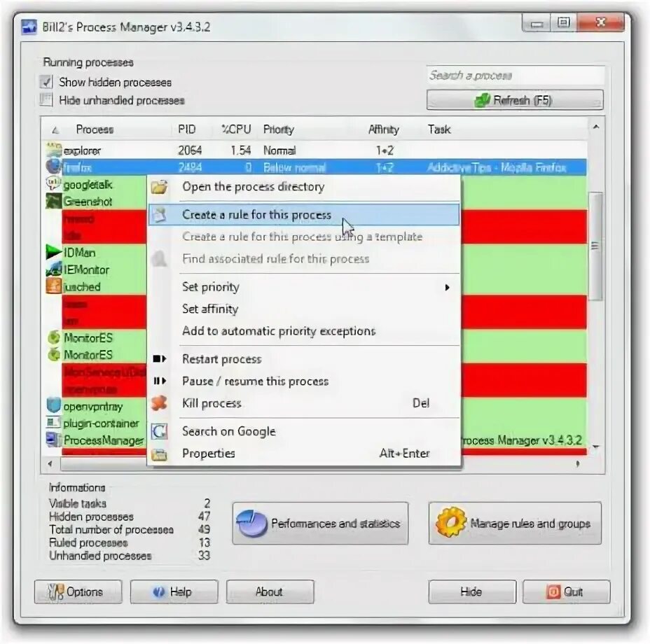The width and height of the screenshot is (650, 644).
Task: Click the Restart process icon in context menu
Action: 160,359
